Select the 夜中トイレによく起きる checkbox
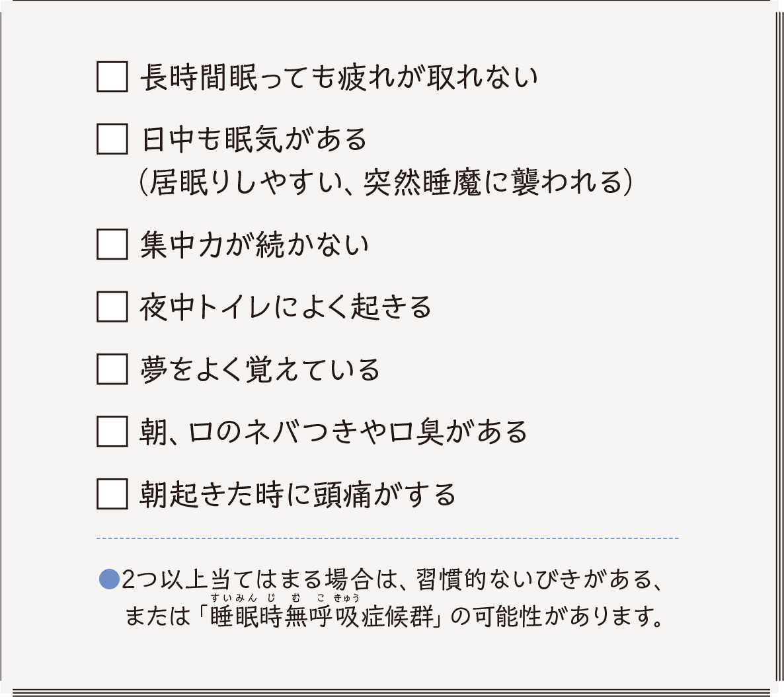 pos(112,307)
